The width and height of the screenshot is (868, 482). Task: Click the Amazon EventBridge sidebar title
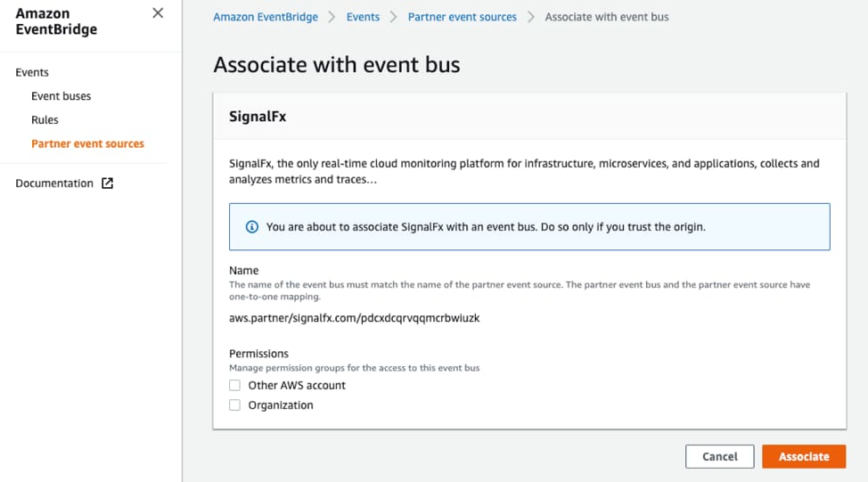pos(56,21)
